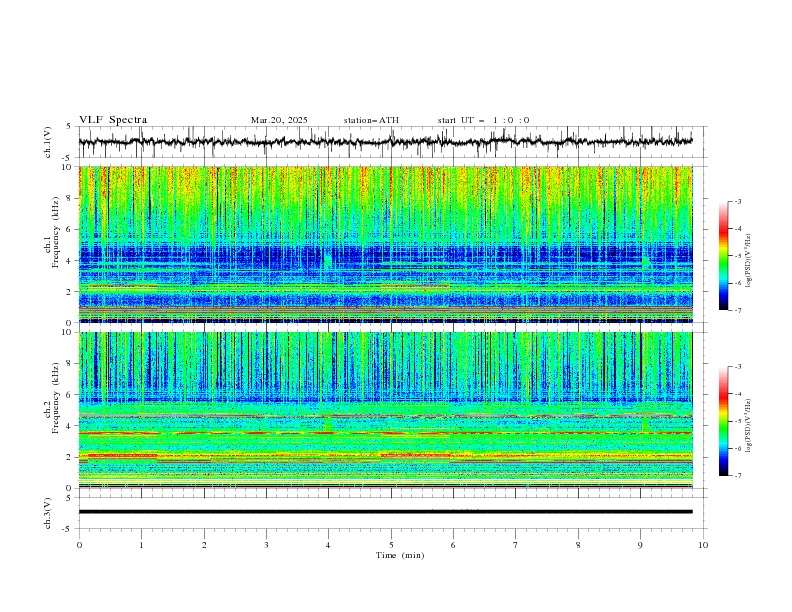792x612 pixels.
Task: Click the ch.1(V) axis "5" tick label
Action: point(69,127)
